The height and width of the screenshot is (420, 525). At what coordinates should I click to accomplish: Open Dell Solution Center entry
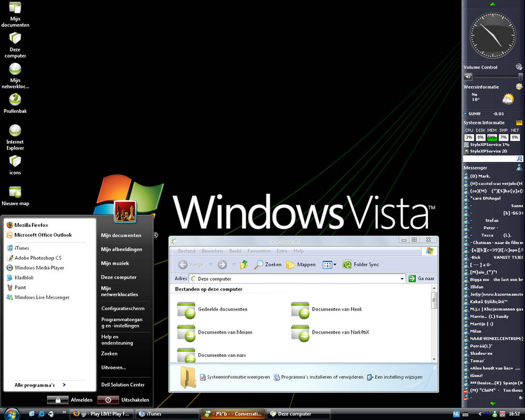pos(123,385)
